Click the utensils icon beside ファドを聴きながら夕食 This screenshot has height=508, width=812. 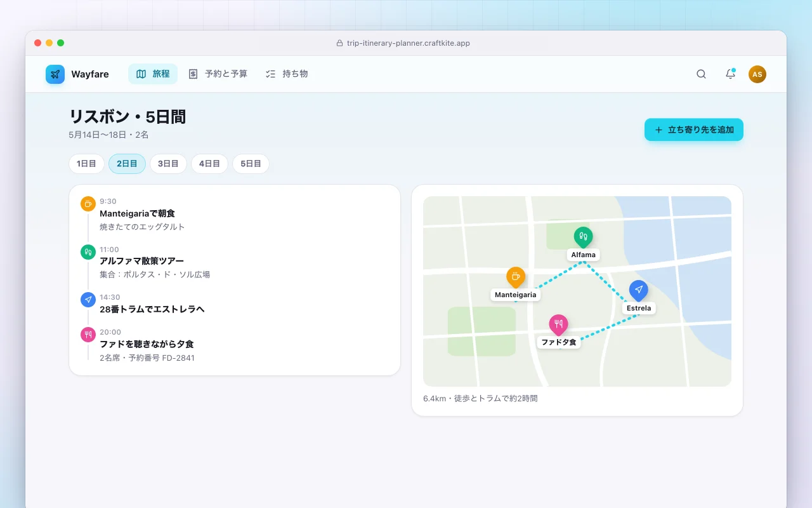pyautogui.click(x=88, y=335)
